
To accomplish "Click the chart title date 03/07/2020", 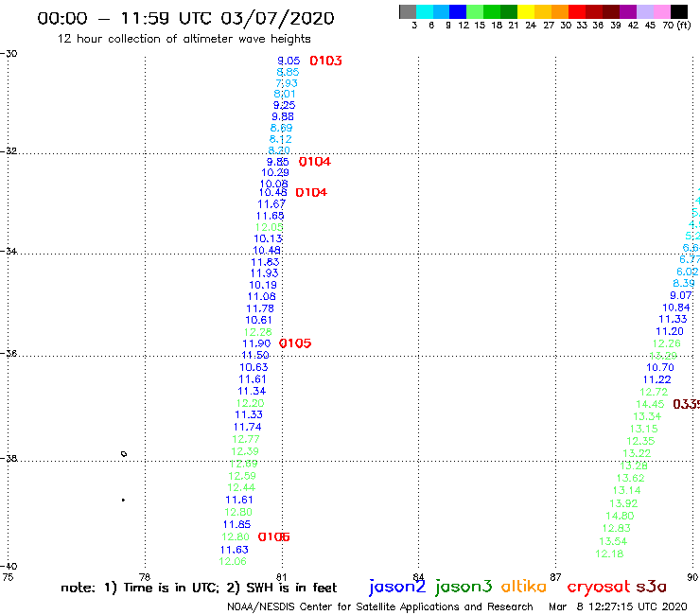I will pyautogui.click(x=277, y=18).
